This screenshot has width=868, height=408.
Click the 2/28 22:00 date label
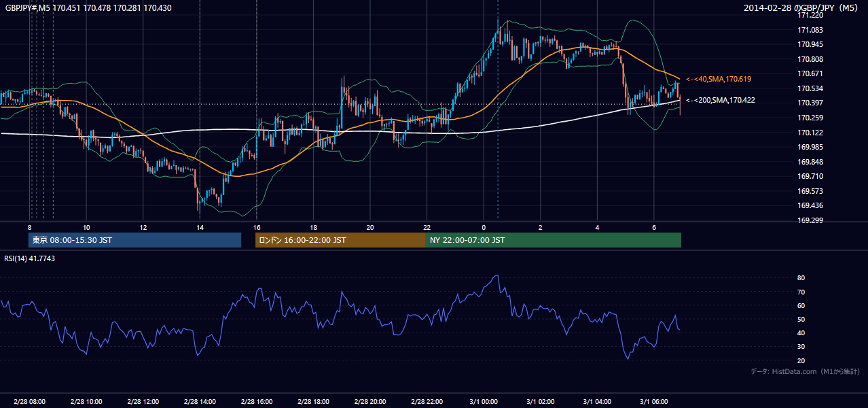[427, 401]
